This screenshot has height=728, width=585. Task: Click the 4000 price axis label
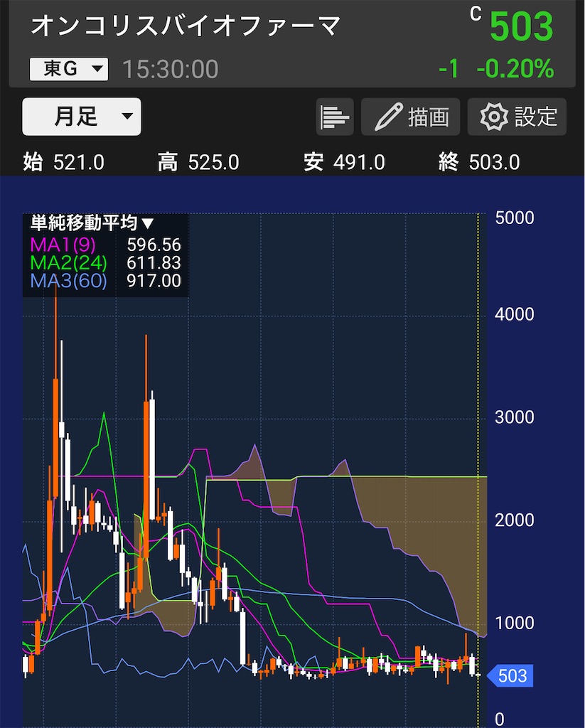pos(515,314)
